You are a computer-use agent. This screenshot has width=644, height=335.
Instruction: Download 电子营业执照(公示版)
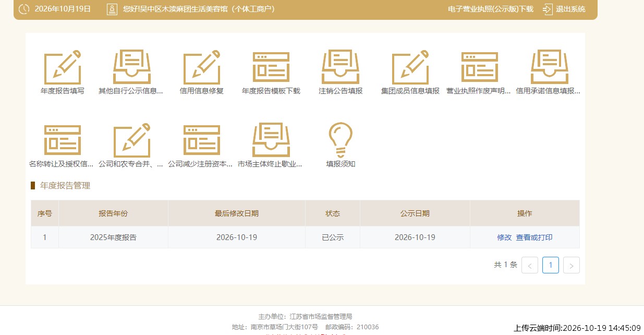(x=491, y=9)
